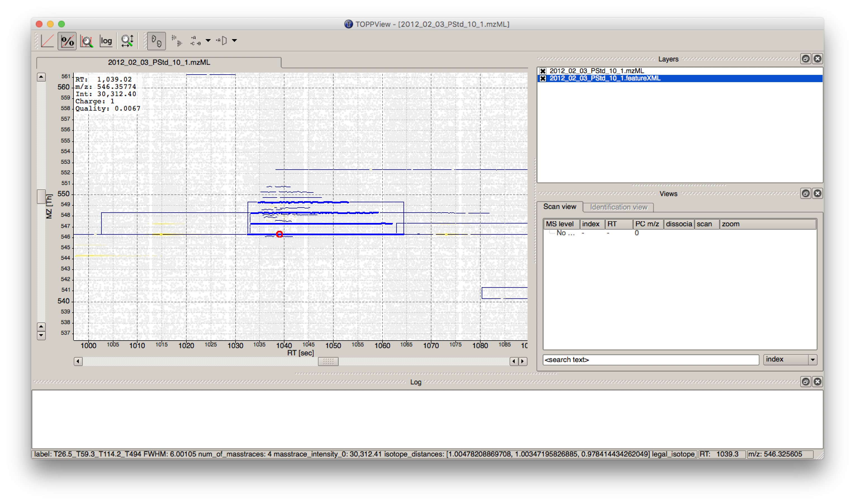
Task: Sort by dissocia column header
Action: (679, 224)
